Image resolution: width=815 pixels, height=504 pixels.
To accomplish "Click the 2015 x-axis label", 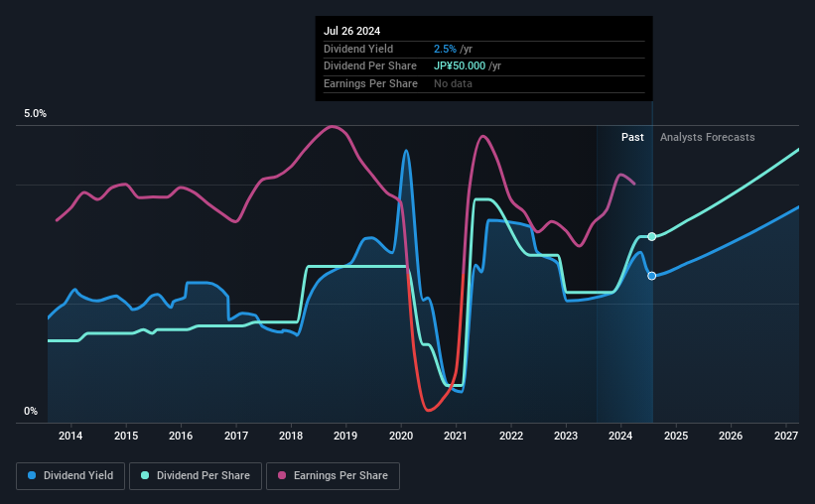I will pyautogui.click(x=126, y=436).
